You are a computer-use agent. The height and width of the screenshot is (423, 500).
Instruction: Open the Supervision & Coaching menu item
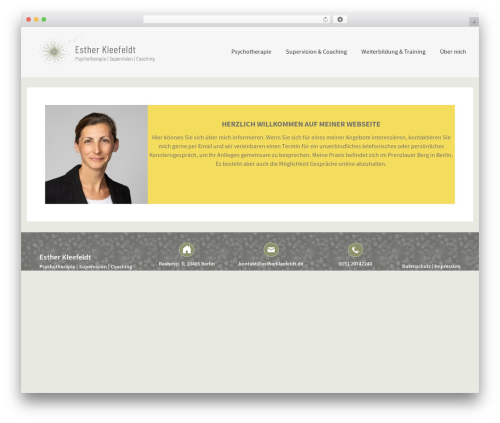[316, 52]
